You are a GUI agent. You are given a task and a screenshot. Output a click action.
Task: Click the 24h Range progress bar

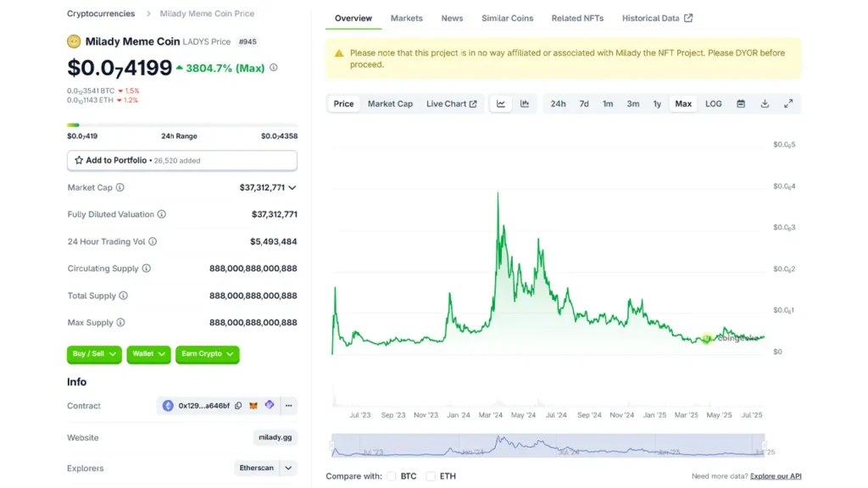click(182, 125)
